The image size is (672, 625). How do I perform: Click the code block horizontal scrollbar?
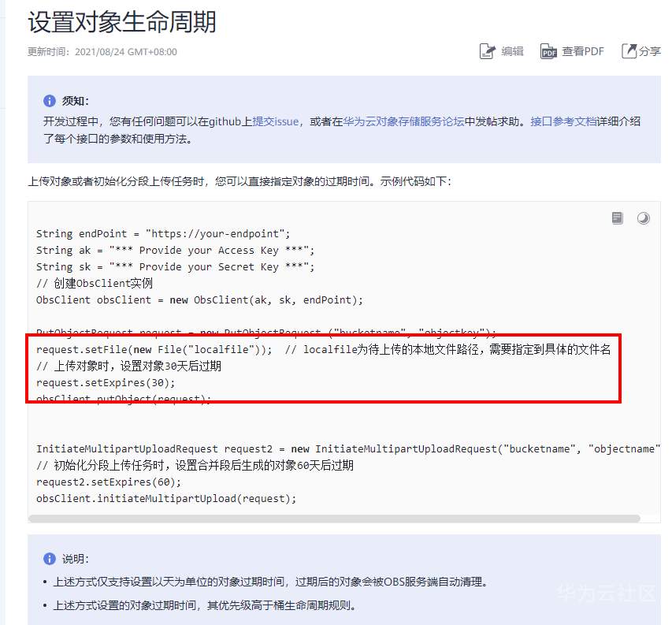click(334, 519)
